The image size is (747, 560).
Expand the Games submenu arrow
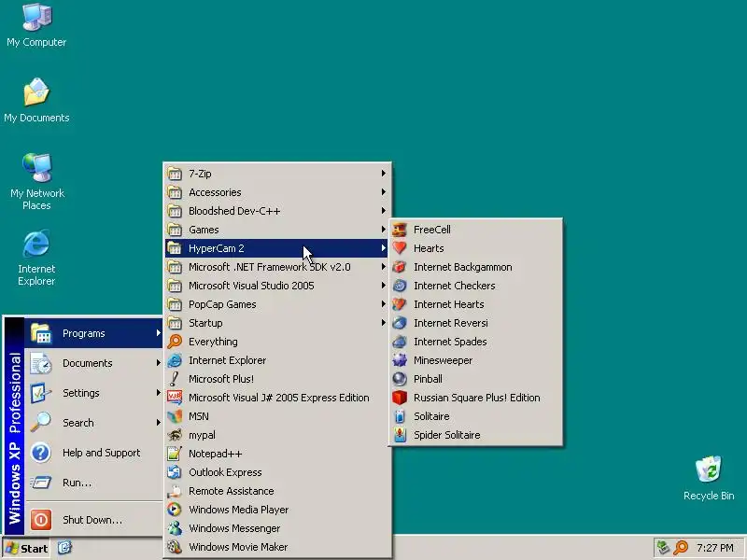tap(383, 229)
